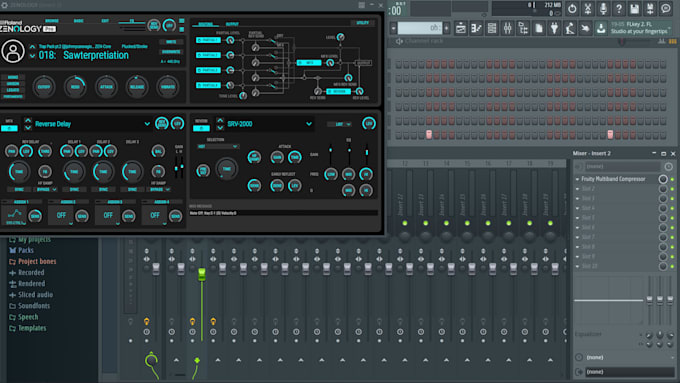Click the microphone recording icon in FL toolbar
The height and width of the screenshot is (383, 680).
603,8
